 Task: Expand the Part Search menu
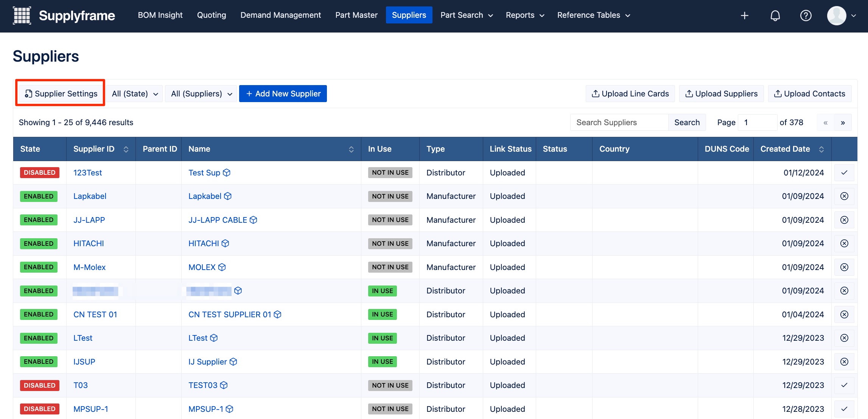pos(467,15)
